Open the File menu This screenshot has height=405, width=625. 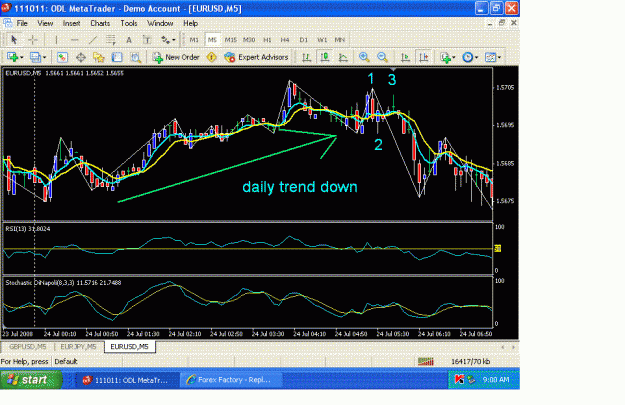22,23
